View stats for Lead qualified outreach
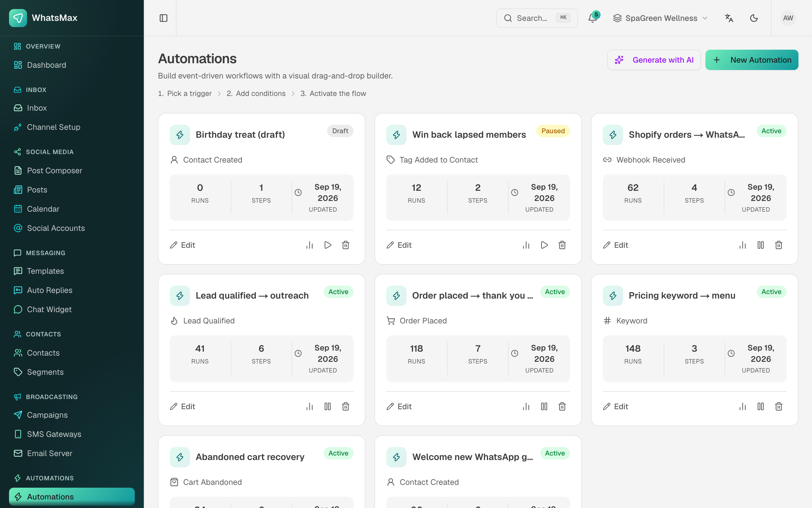The width and height of the screenshot is (812, 508). pos(309,406)
